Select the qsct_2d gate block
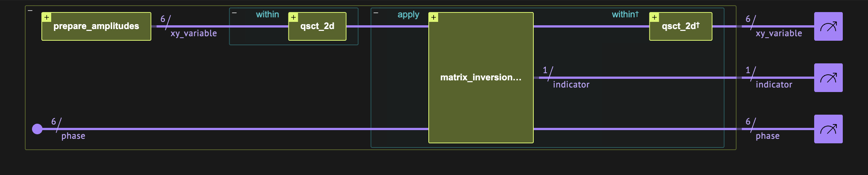Viewport: 868px width, 175px height. point(317,26)
